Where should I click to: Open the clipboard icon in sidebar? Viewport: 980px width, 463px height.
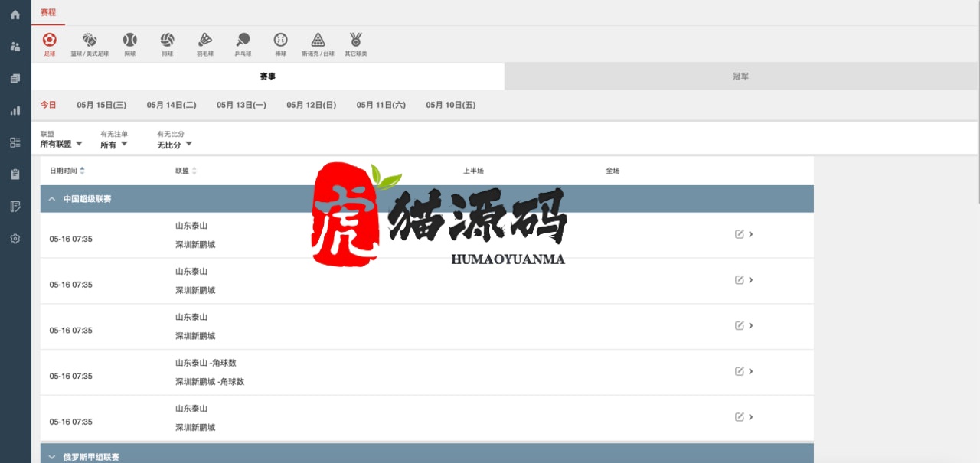pyautogui.click(x=15, y=174)
